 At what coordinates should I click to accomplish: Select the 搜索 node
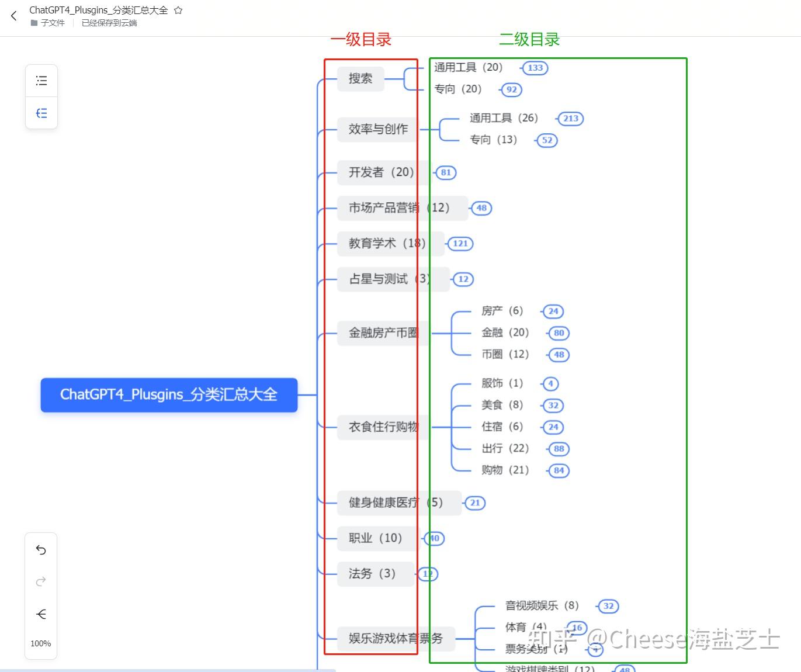(x=360, y=78)
